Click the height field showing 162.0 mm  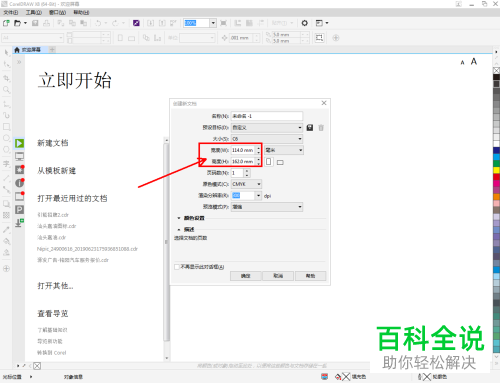click(x=243, y=162)
